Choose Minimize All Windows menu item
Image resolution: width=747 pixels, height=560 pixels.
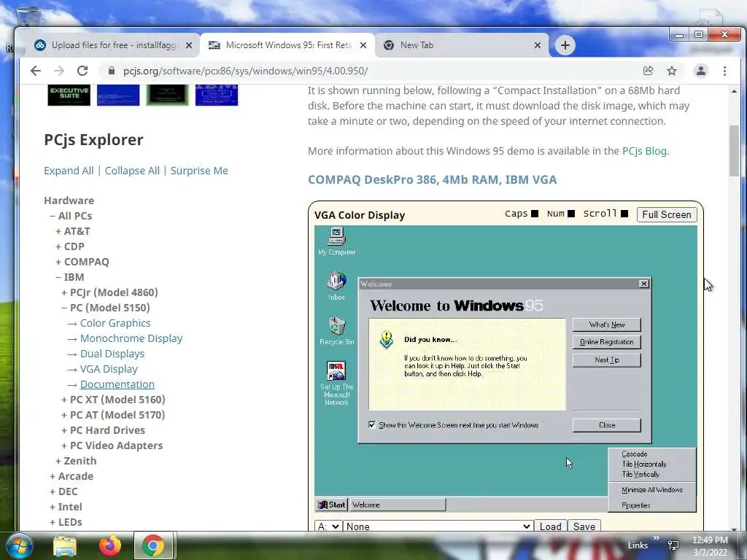click(x=651, y=489)
